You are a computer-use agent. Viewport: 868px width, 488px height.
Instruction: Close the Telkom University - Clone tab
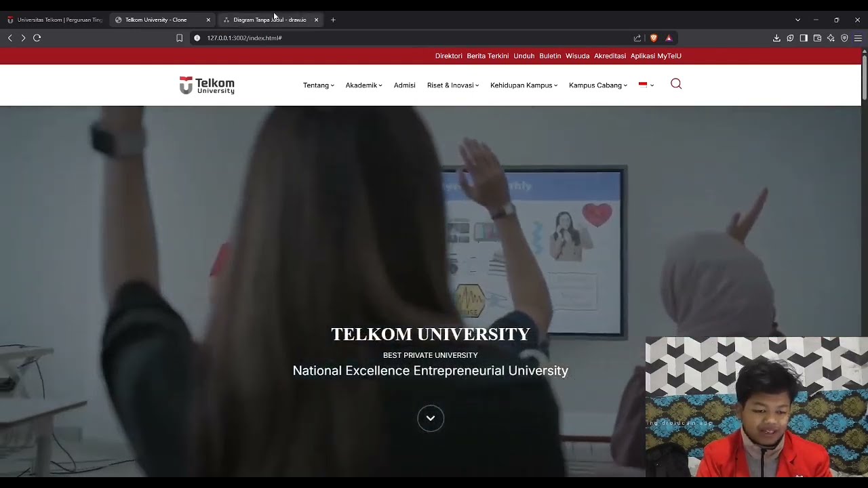click(x=208, y=20)
